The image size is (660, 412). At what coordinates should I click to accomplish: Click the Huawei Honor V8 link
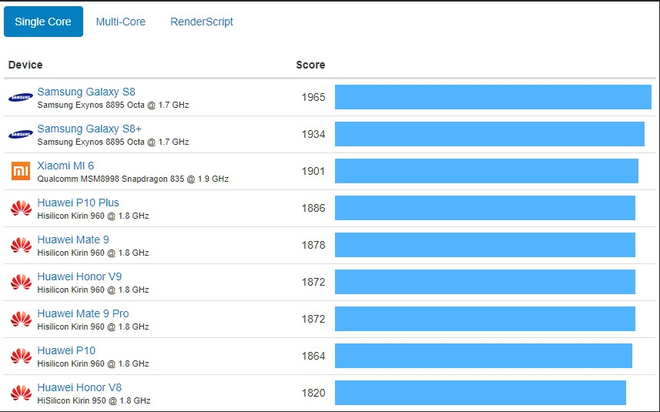point(79,387)
